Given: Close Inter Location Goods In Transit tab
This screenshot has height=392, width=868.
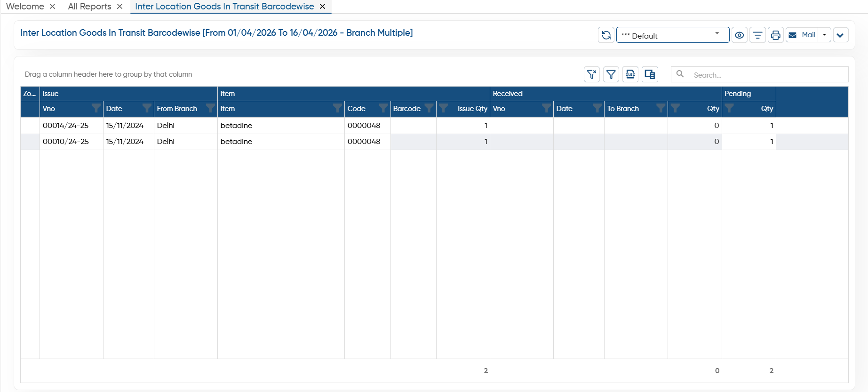Looking at the screenshot, I should coord(322,7).
